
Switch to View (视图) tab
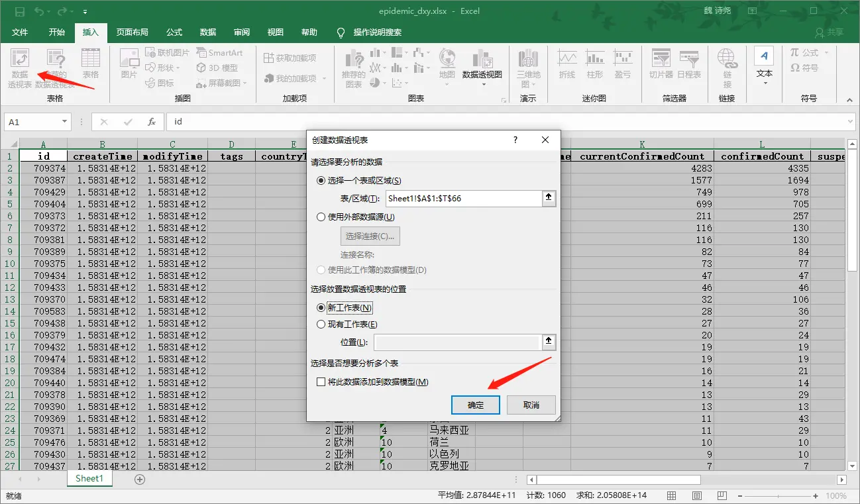coord(276,32)
